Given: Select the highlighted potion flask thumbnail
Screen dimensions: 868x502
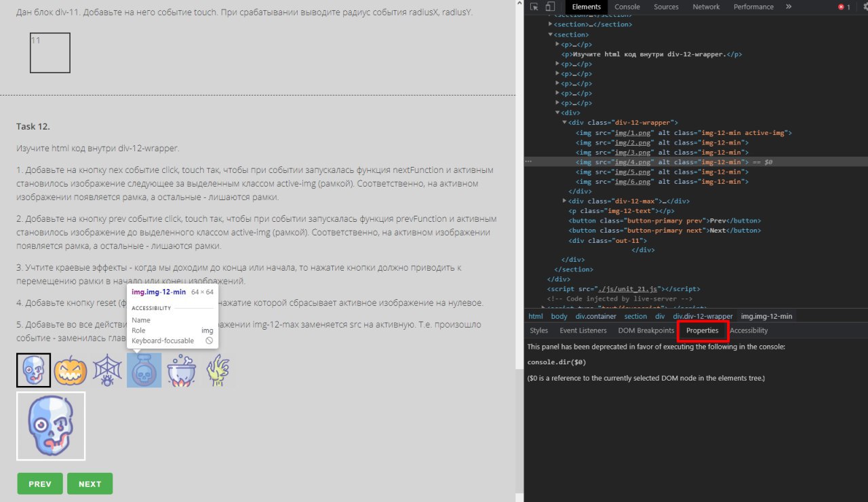Looking at the screenshot, I should [x=144, y=370].
